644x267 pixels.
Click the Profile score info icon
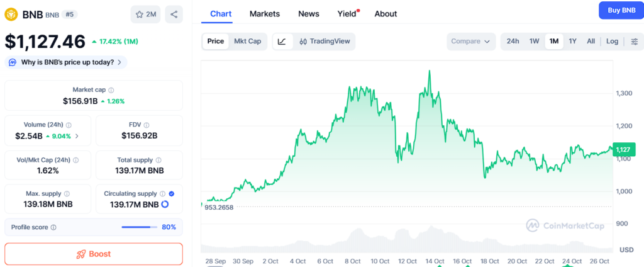coord(53,227)
